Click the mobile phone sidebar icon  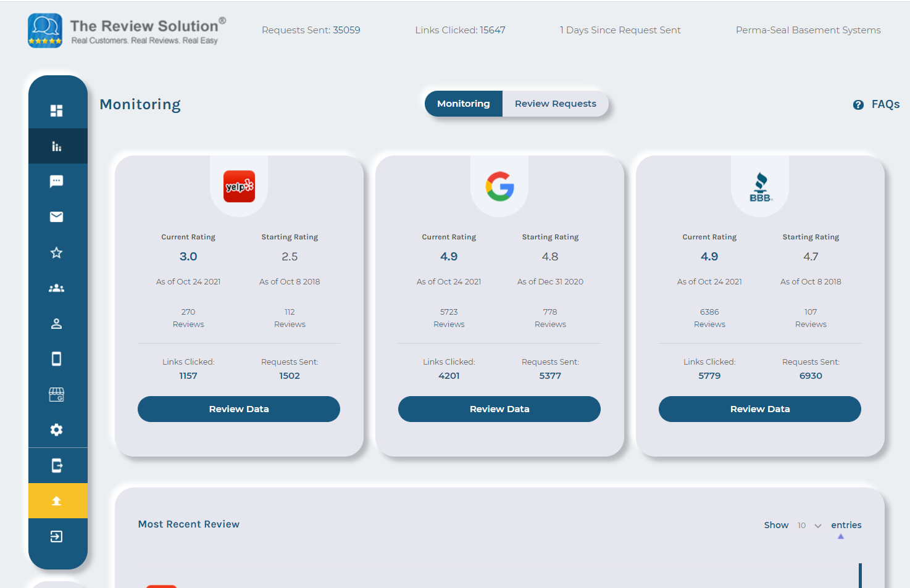pyautogui.click(x=57, y=358)
